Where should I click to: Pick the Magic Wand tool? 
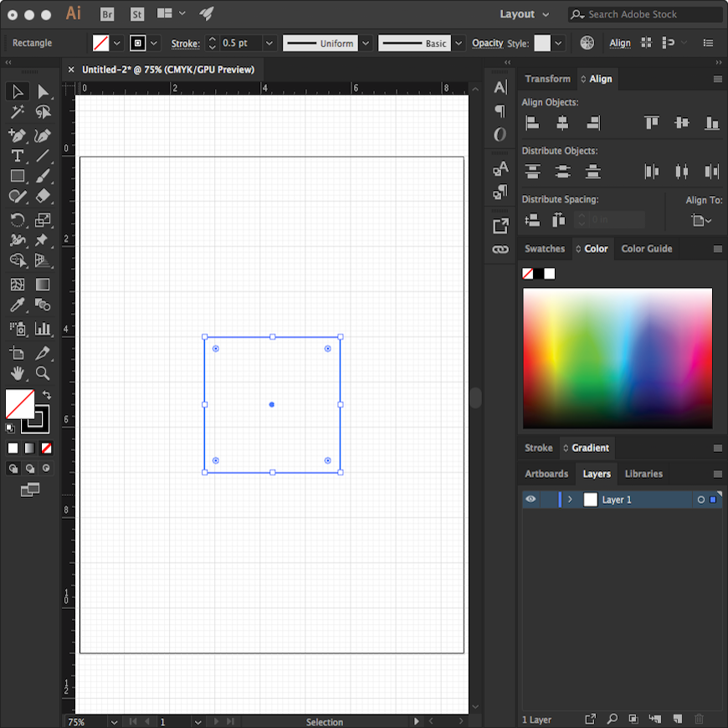click(x=17, y=113)
